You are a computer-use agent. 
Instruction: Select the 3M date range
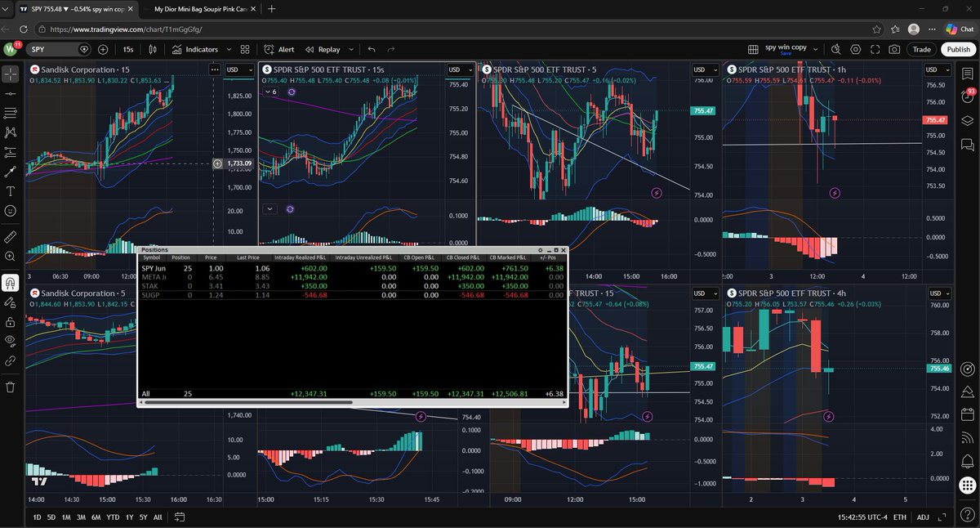[81, 517]
